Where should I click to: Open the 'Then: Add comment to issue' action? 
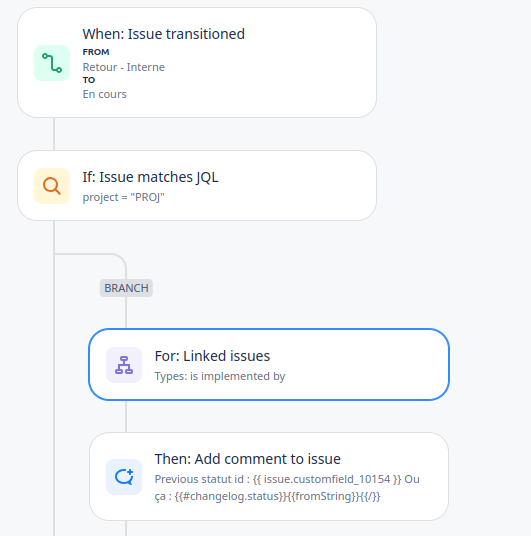269,477
